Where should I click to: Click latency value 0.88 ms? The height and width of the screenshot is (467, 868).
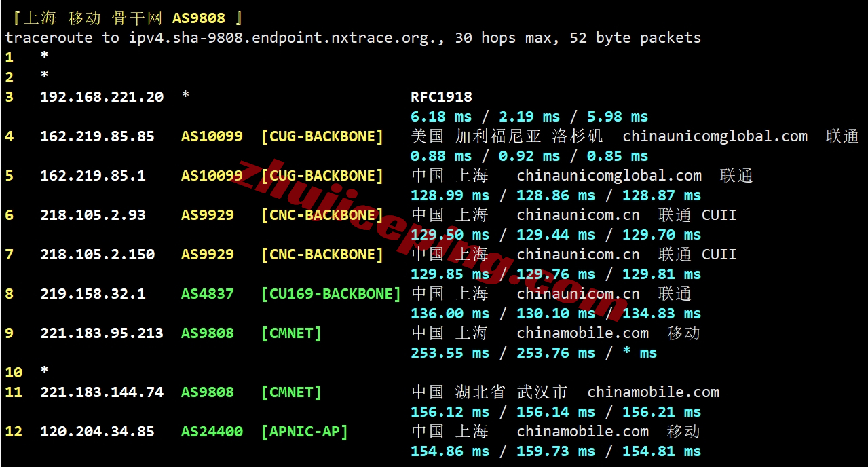coord(441,156)
